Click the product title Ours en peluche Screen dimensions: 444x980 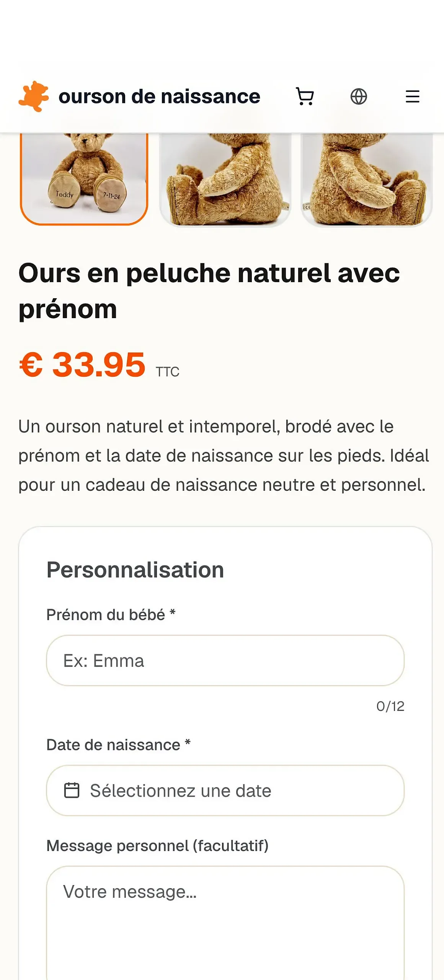tap(209, 291)
